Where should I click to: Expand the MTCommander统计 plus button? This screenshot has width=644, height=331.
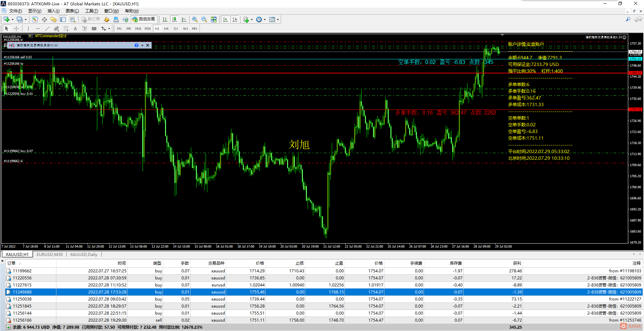(30, 36)
